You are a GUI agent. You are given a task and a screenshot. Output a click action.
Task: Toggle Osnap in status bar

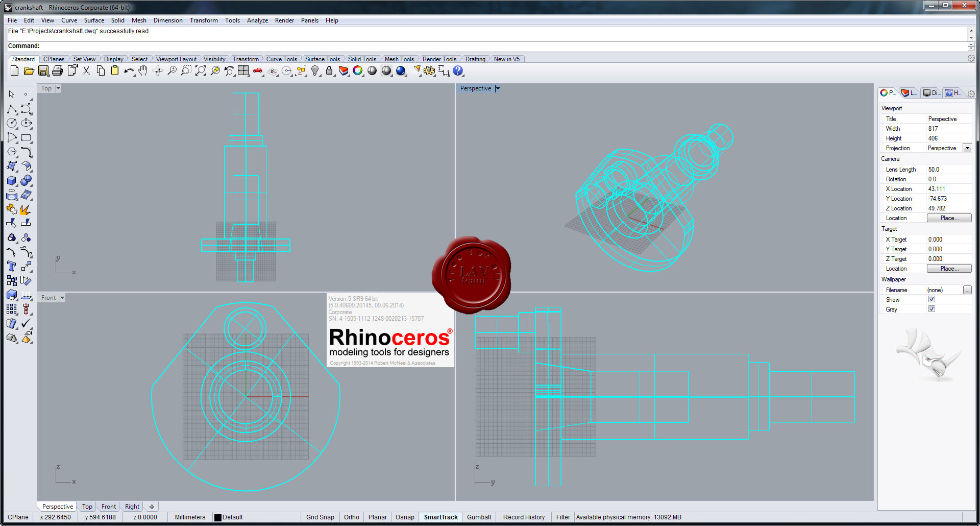[x=405, y=517]
